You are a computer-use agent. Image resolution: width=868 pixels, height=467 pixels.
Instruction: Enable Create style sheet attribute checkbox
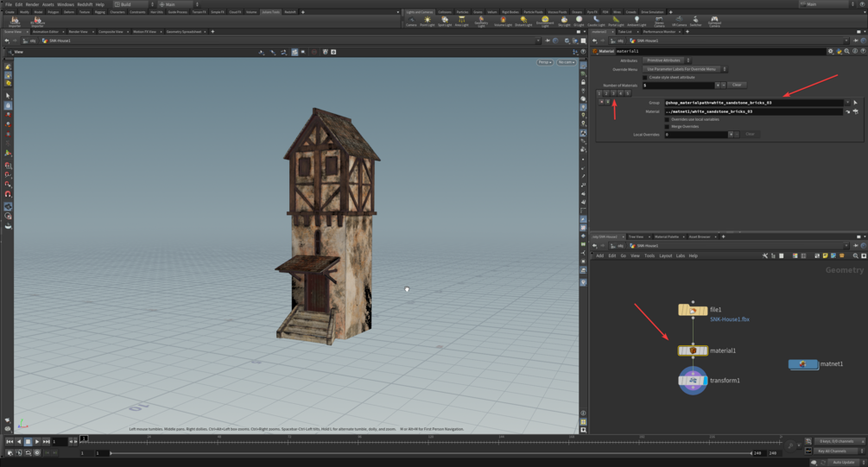(x=645, y=77)
